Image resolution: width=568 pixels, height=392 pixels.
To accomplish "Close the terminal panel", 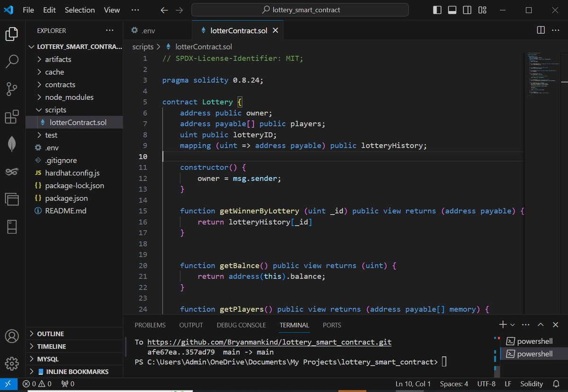I will coord(556,324).
